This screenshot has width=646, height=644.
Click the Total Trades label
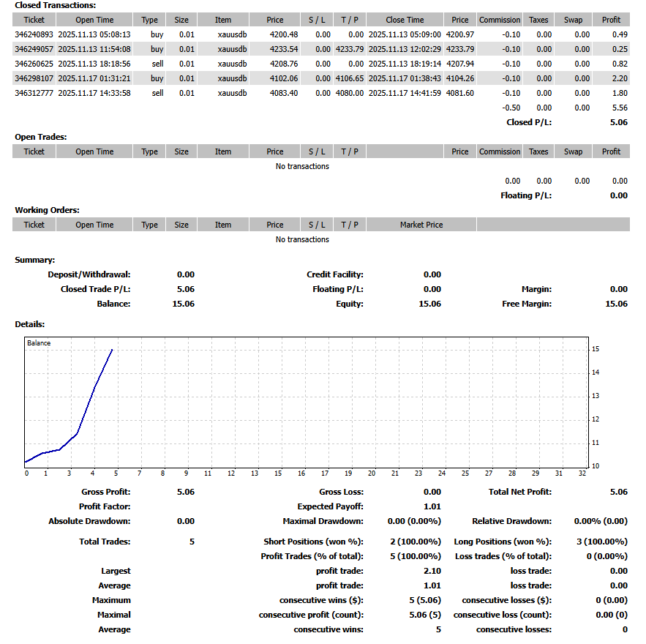pyautogui.click(x=105, y=542)
